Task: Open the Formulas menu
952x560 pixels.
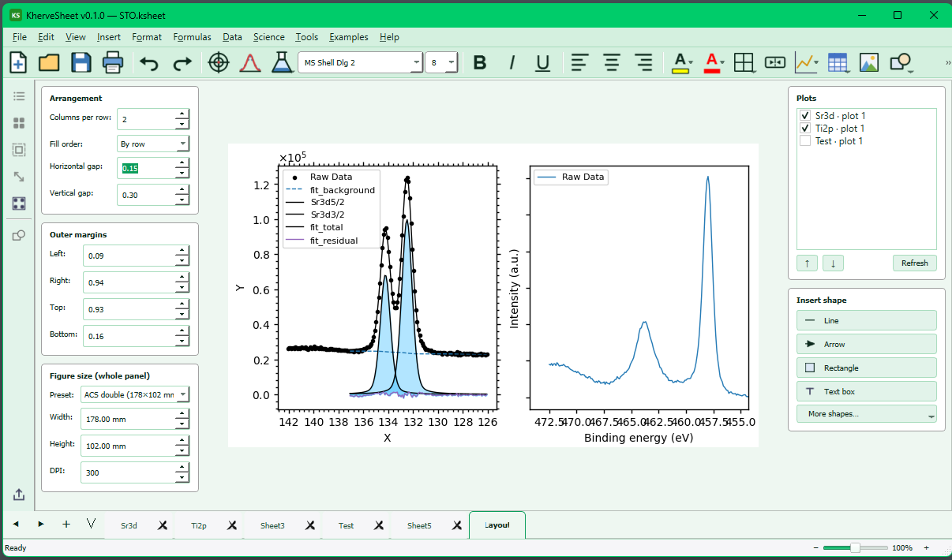Action: 192,37
